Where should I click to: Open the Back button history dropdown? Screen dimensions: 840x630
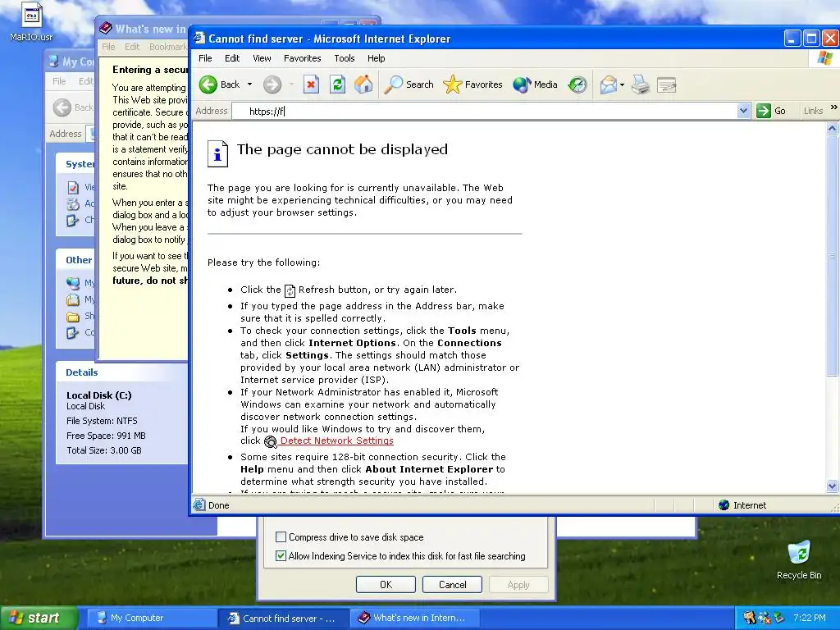click(x=249, y=84)
